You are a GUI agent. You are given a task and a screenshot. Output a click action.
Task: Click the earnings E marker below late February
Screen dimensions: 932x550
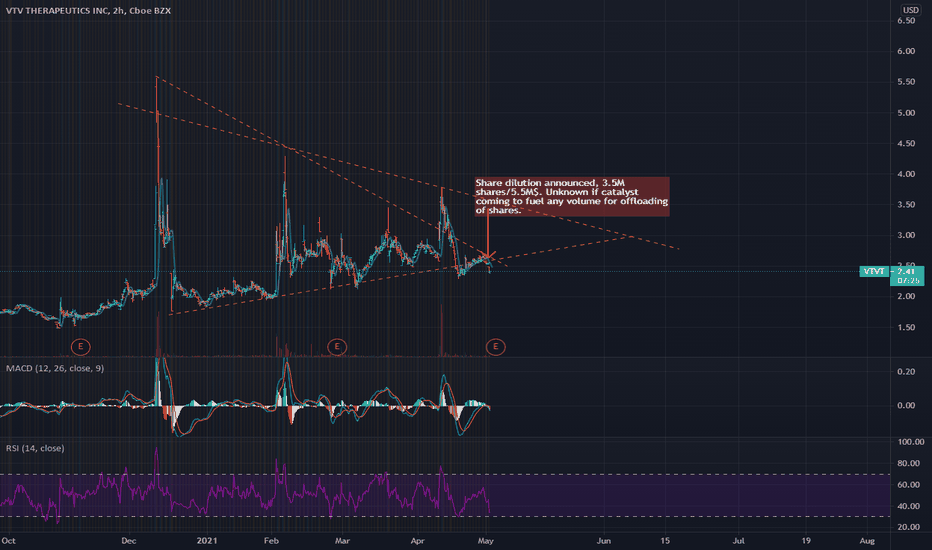[x=337, y=347]
